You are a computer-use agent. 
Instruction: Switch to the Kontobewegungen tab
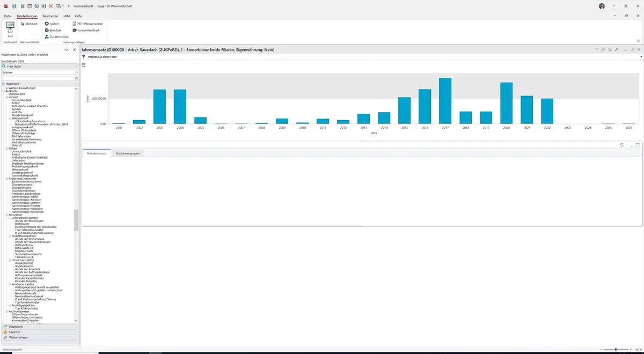(x=128, y=153)
